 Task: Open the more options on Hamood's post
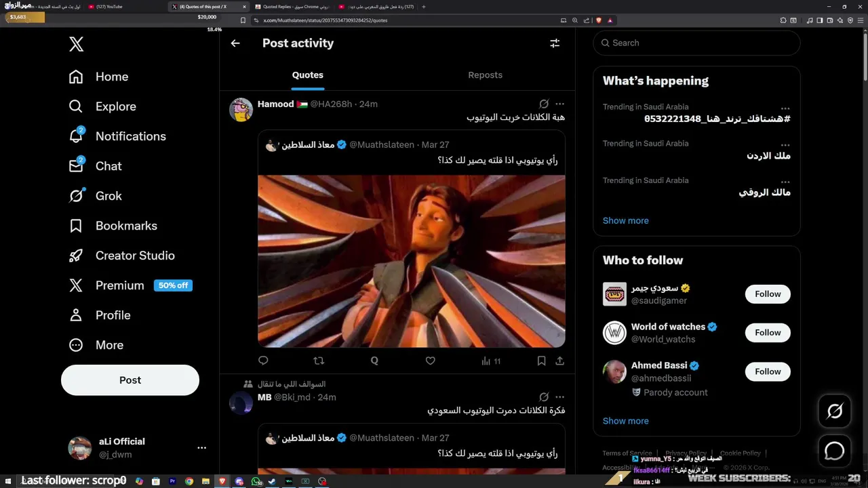pos(559,104)
